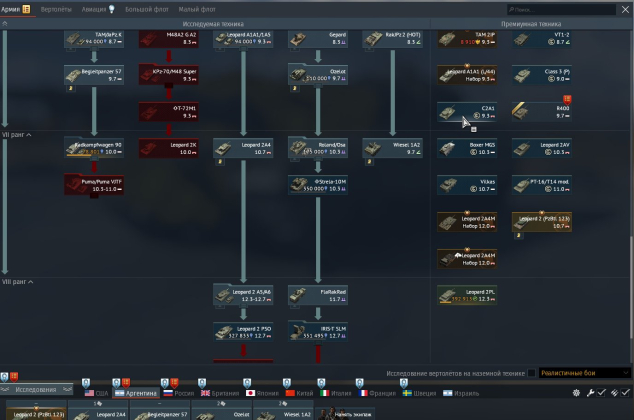
Task: Click the Begleitpanzer 57 vehicle card
Action: tap(93, 74)
